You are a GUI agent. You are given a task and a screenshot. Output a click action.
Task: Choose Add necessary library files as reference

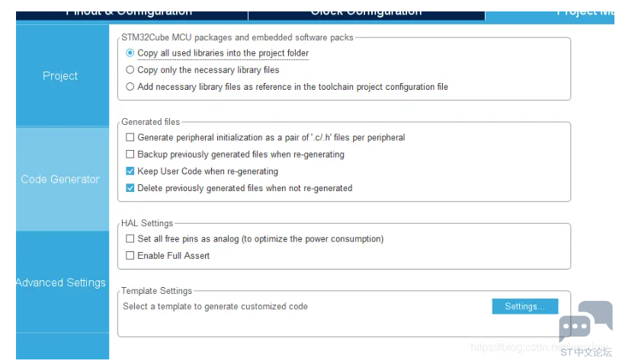(130, 87)
